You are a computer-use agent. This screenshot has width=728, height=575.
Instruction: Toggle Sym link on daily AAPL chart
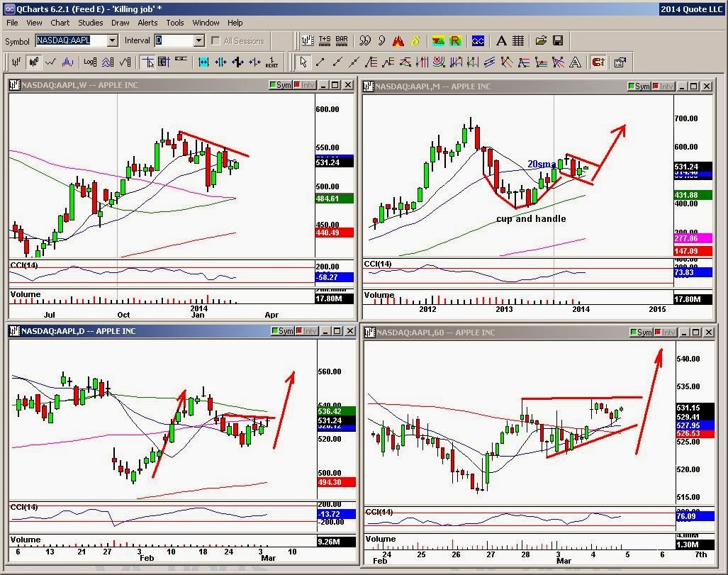(x=283, y=331)
